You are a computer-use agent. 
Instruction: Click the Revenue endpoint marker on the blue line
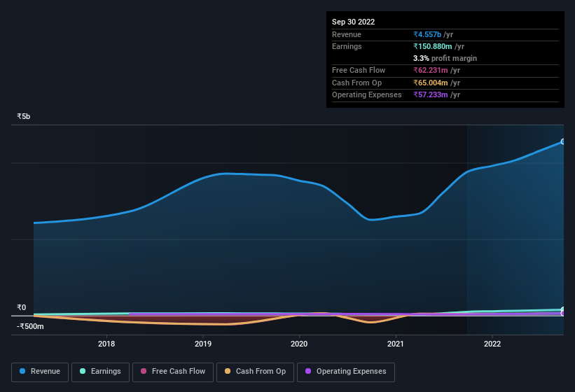pyautogui.click(x=563, y=141)
